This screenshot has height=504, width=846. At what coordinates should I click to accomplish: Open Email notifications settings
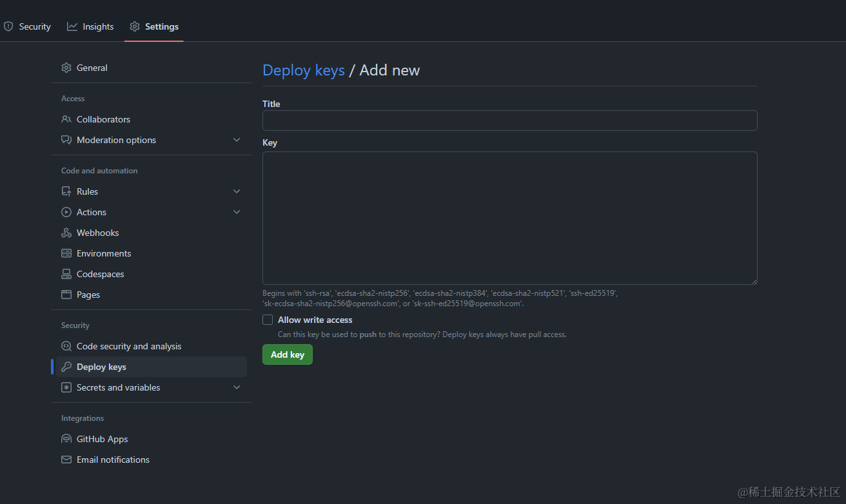[x=152, y=460]
